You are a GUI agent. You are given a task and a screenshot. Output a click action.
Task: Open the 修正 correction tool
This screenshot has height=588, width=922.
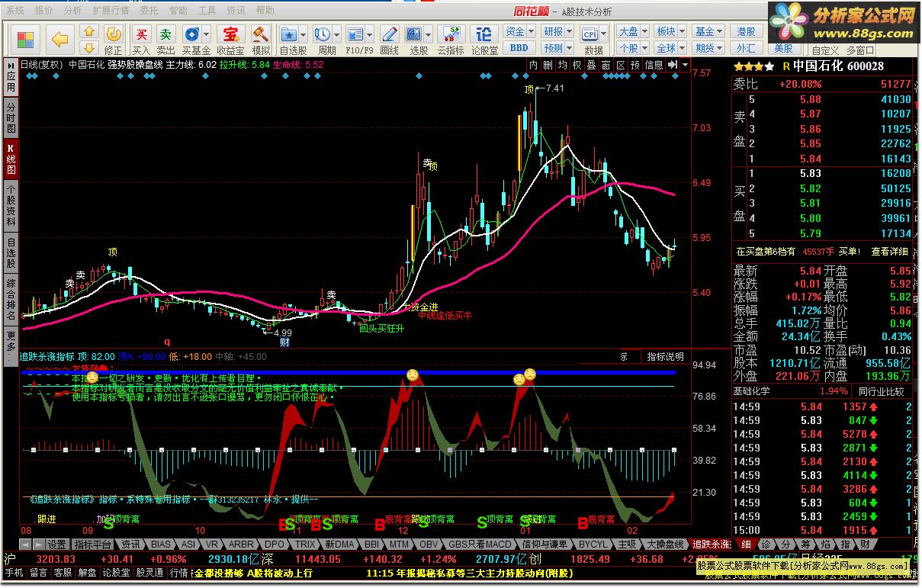pos(113,40)
